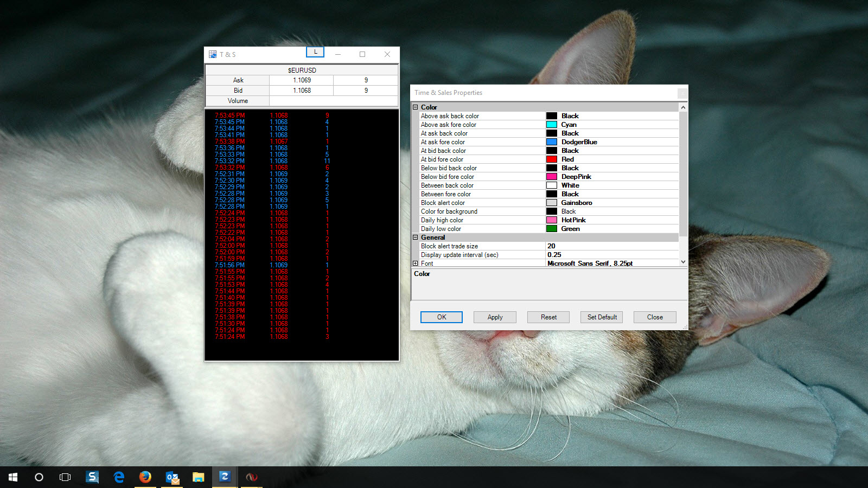Collapse the General property category

coord(416,237)
